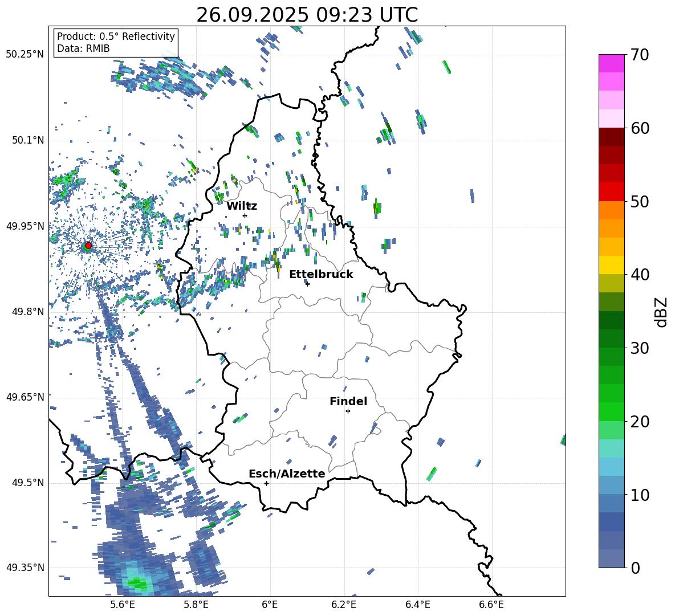
Task: Click the 6.6°E longitude label
Action: [491, 605]
